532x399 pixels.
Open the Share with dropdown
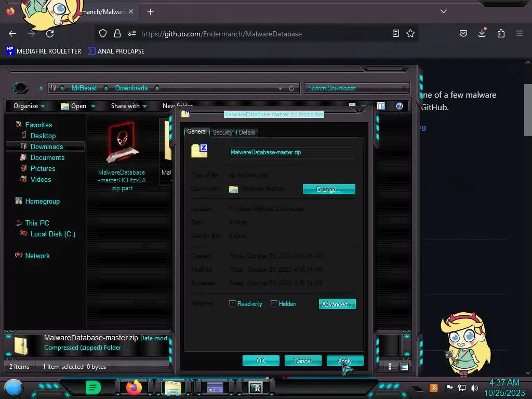[129, 106]
